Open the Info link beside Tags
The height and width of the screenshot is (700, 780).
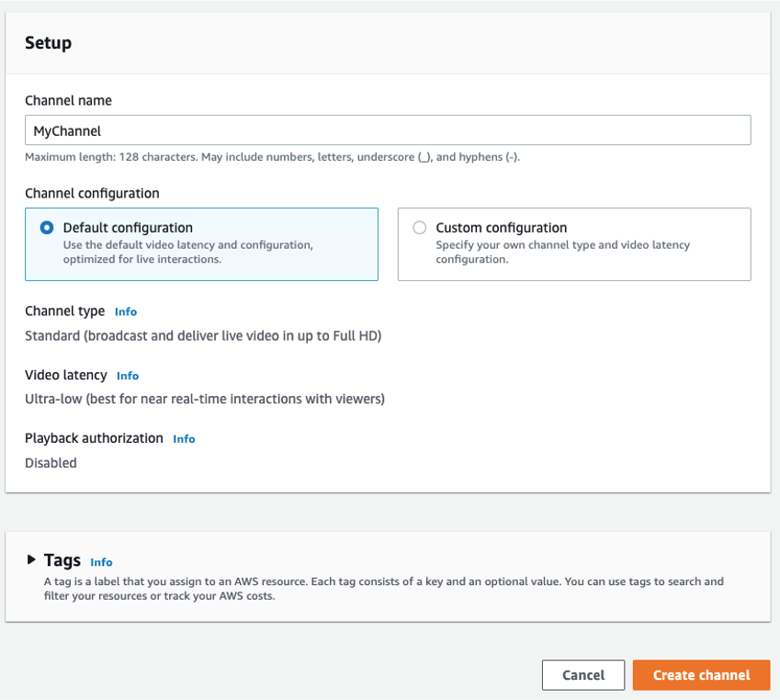(x=101, y=562)
